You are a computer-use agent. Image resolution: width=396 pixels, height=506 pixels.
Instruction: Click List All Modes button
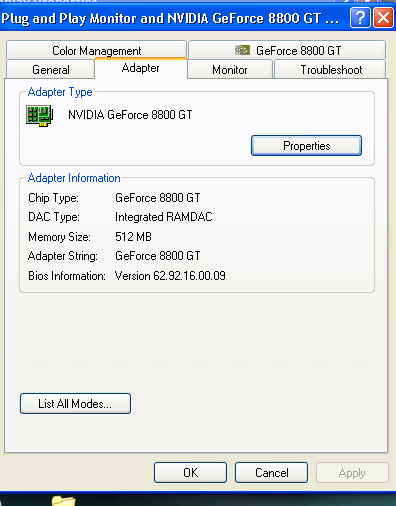(x=75, y=403)
